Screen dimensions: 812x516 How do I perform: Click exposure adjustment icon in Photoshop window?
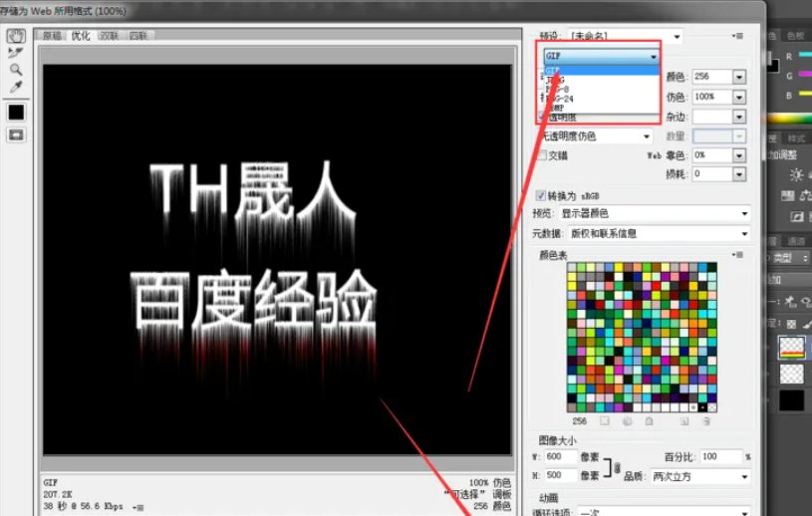tap(797, 216)
